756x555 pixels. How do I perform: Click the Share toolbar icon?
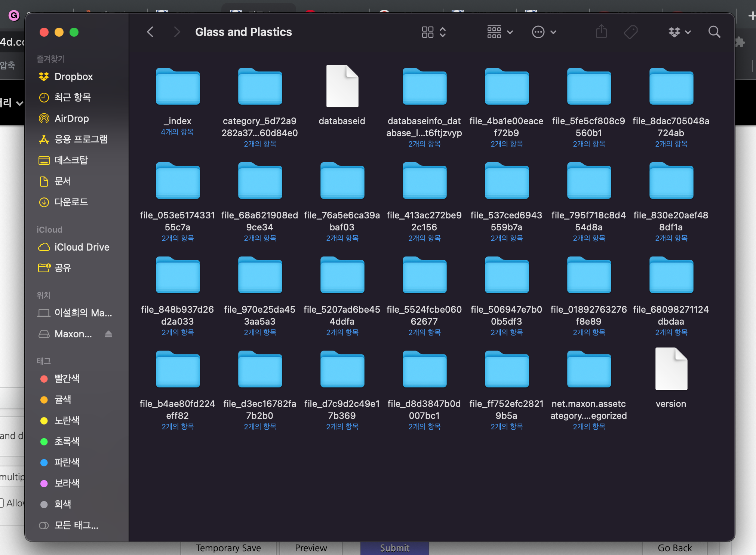tap(601, 32)
